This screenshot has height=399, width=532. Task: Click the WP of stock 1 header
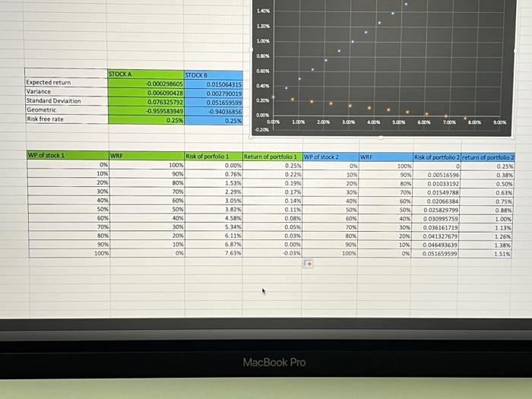point(68,155)
